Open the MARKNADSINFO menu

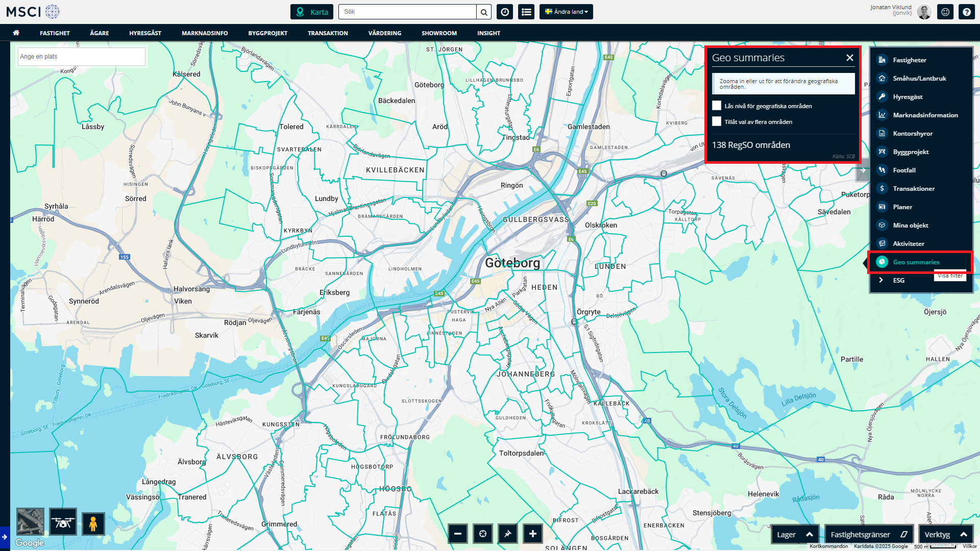205,33
